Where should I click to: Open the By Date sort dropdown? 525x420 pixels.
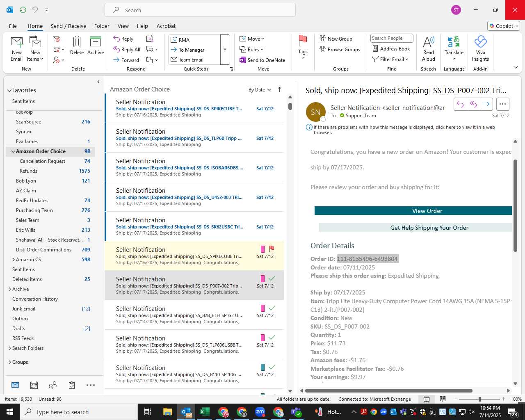coord(260,90)
